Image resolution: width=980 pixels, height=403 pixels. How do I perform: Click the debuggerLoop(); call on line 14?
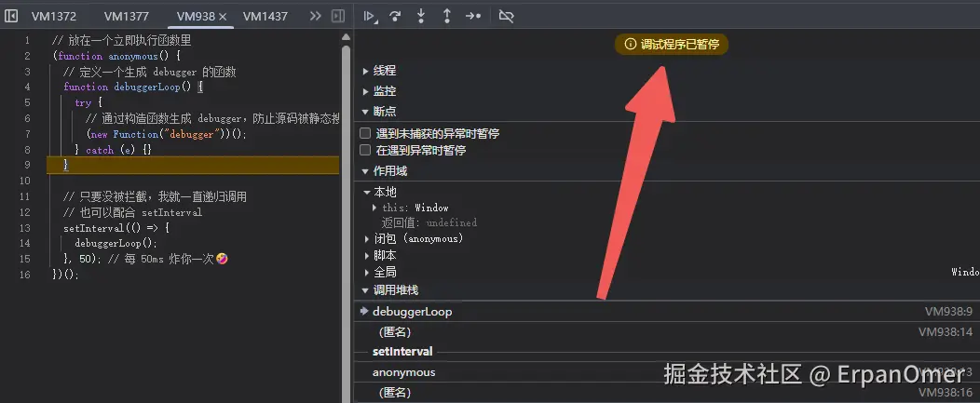coord(116,244)
